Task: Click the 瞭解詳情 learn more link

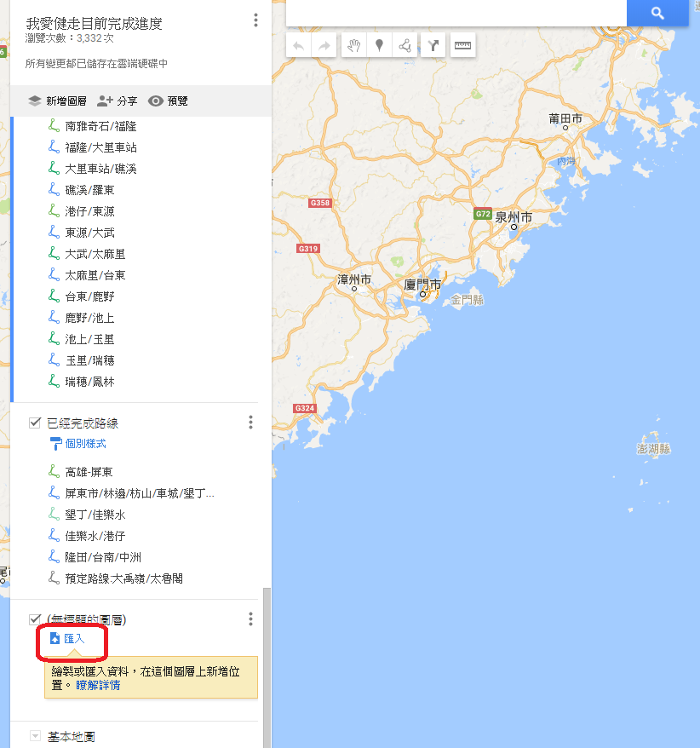Action: pos(98,686)
